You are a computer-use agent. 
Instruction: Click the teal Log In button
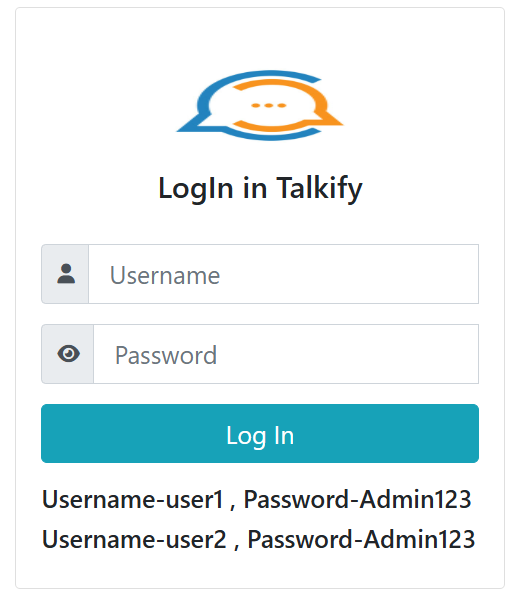(260, 433)
